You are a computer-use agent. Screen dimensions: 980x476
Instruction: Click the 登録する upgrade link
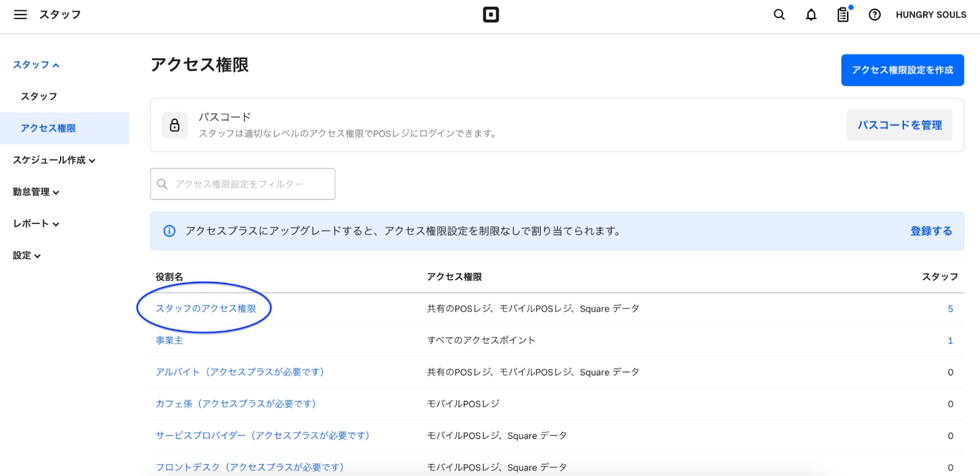point(930,230)
